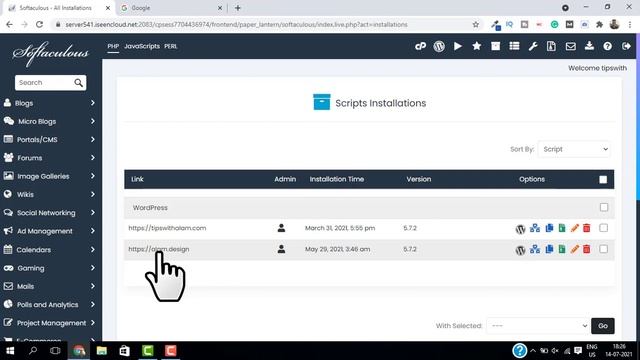Viewport: 640px width, 360px height.
Task: Open the wrench Settings icon in top bar
Action: [x=533, y=46]
